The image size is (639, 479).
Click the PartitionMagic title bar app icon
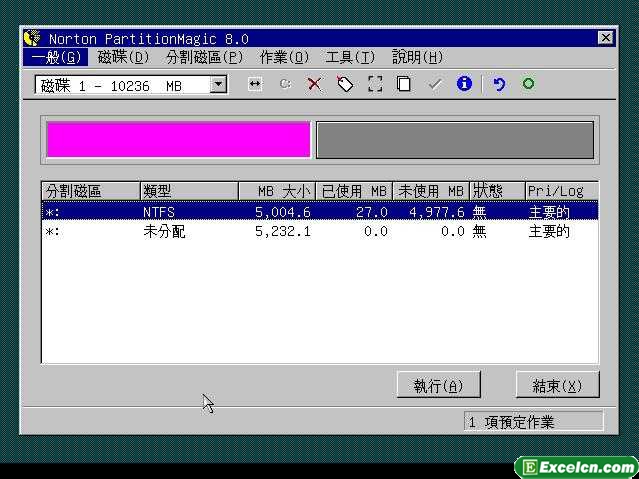(33, 38)
